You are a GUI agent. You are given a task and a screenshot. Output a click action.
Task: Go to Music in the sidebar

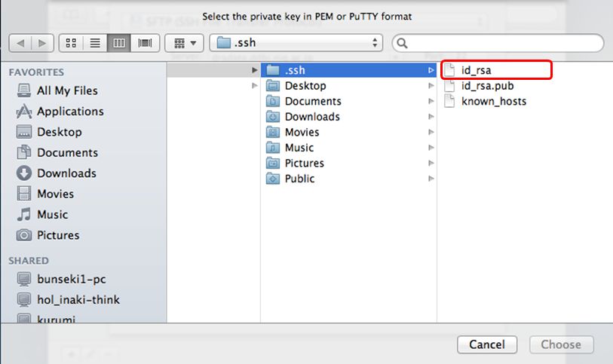coord(52,215)
